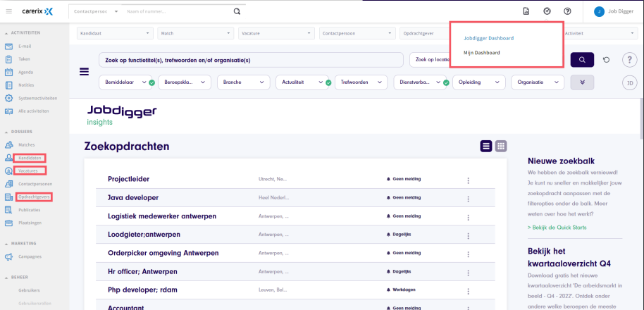The width and height of the screenshot is (644, 310).
Task: Expand the Trefwoorden filter
Action: point(361,82)
